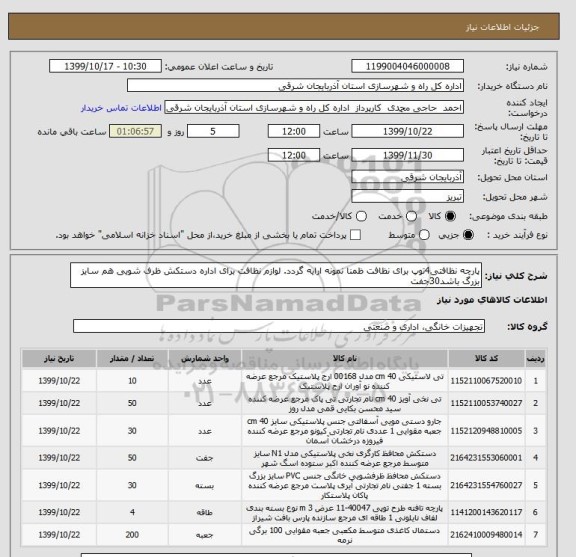This screenshot has height=557, width=576.
Task: Click the request creator field احمد حاجی مجدی
Action: coord(314,108)
